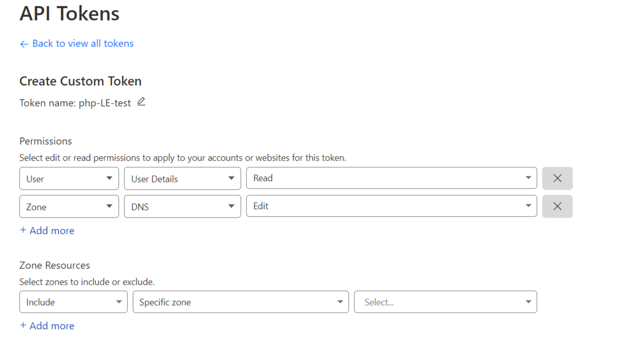Click the caret arrow on the Select... field
The width and height of the screenshot is (644, 341).
(x=528, y=302)
